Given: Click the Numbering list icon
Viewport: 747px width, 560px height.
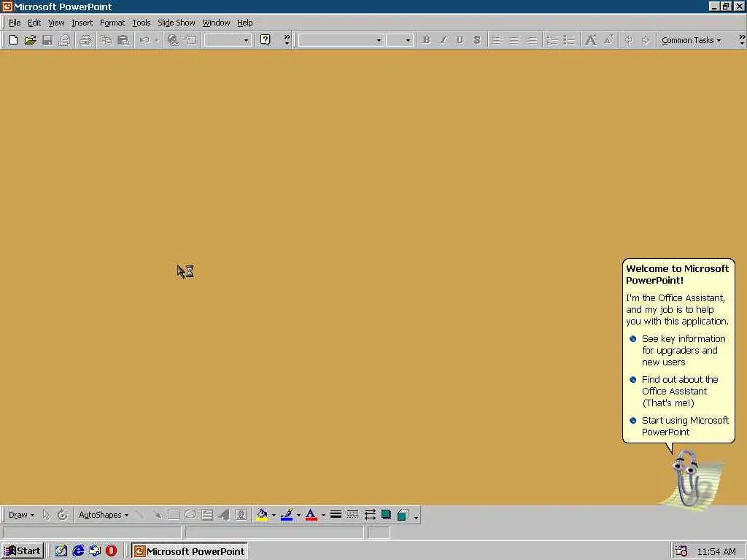Looking at the screenshot, I should click(x=552, y=40).
